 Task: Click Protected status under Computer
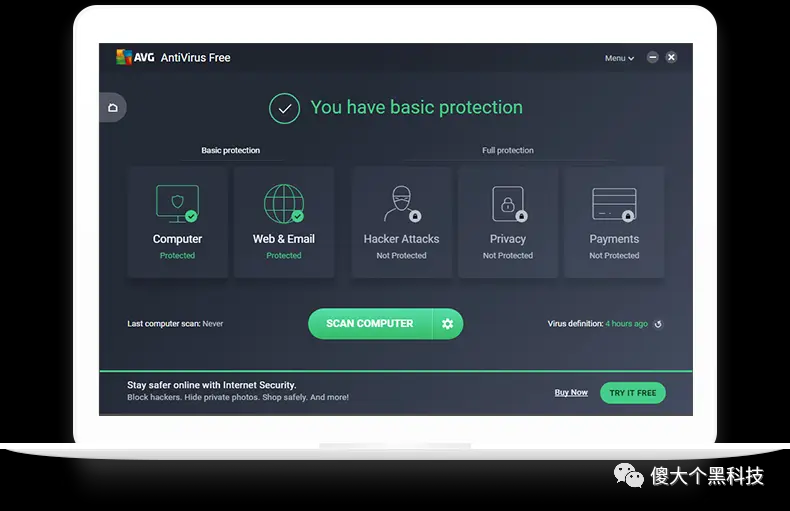click(x=177, y=256)
